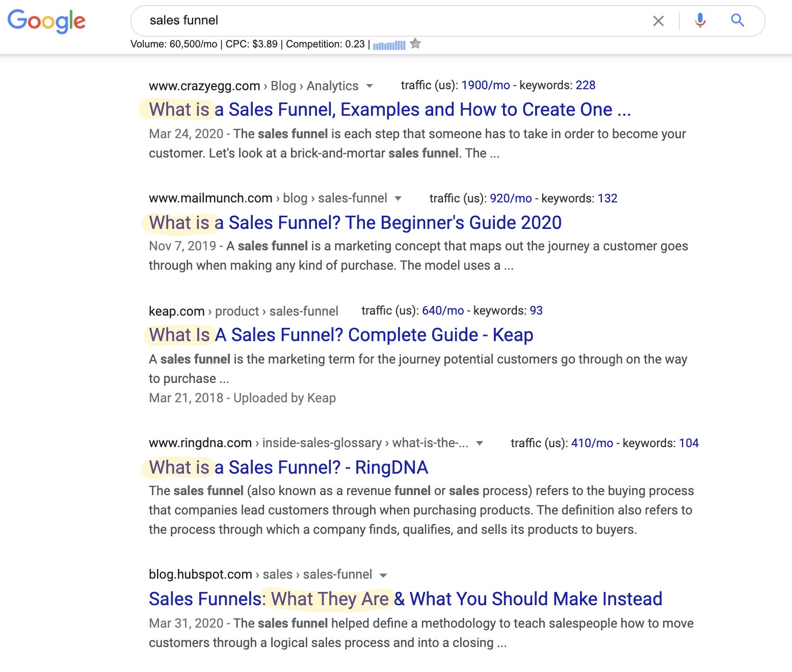Open the RingDNA Sales Funnel result
792x672 pixels.
pos(288,468)
